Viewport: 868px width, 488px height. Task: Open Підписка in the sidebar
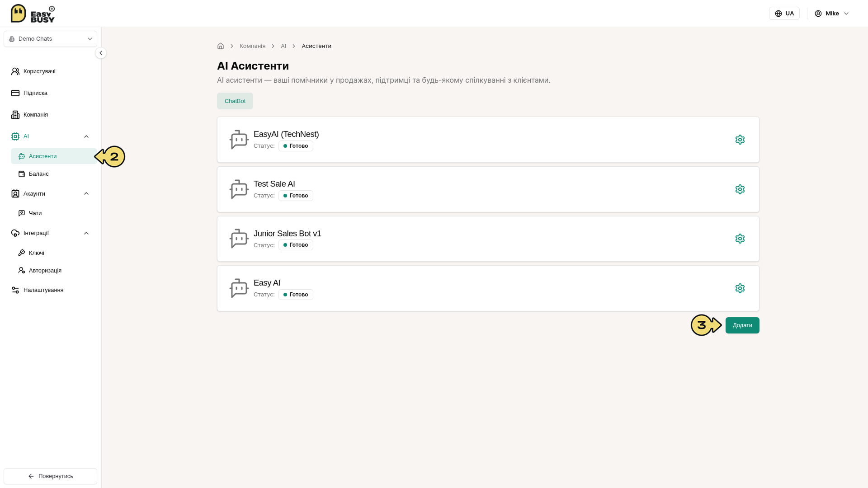pos(51,93)
